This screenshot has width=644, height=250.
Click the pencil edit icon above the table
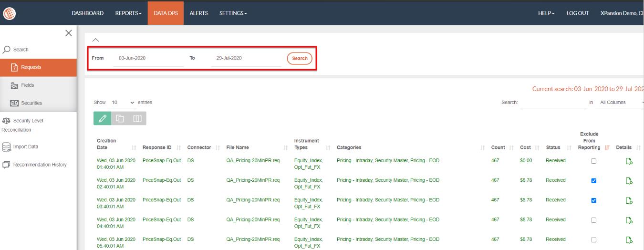pos(102,119)
